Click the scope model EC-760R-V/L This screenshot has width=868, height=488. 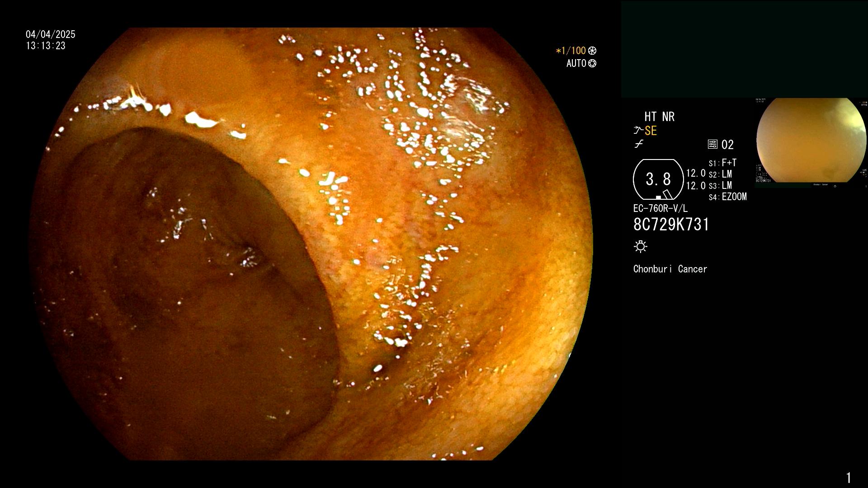click(660, 208)
